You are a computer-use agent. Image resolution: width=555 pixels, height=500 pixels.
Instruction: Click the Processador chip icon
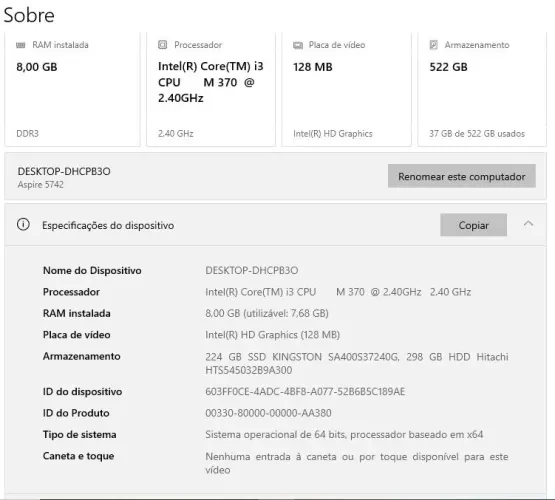pyautogui.click(x=162, y=45)
